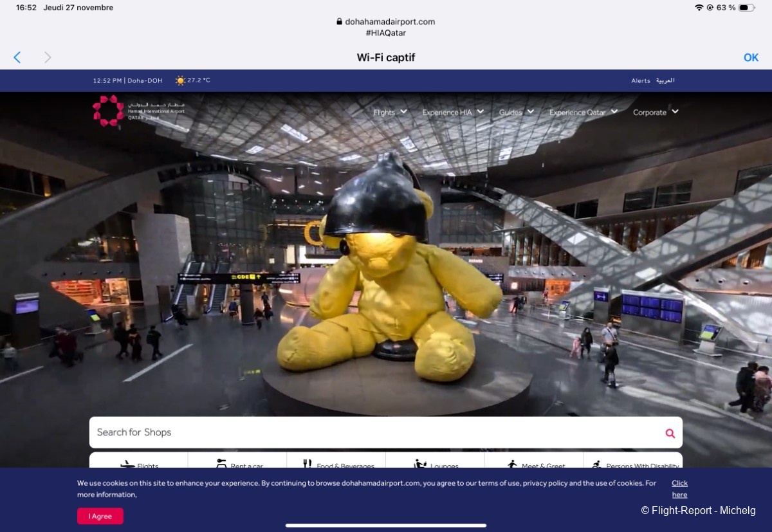Open the Food & Beverages shortcut
The width and height of the screenshot is (772, 532).
337,464
